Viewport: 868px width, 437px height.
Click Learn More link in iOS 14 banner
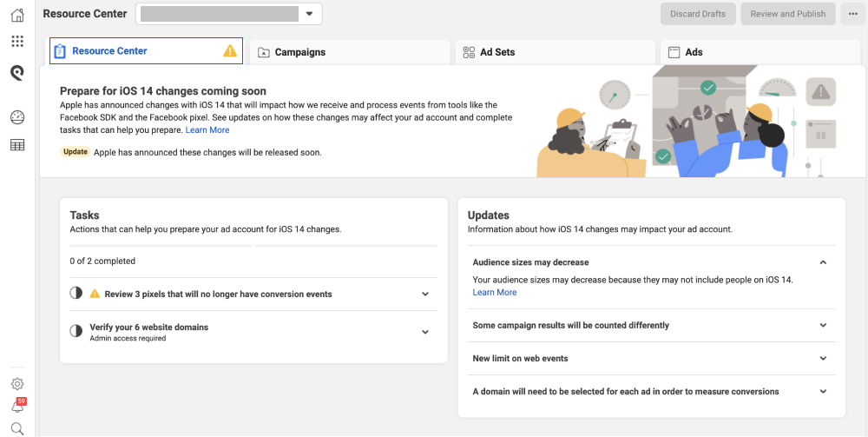(207, 130)
